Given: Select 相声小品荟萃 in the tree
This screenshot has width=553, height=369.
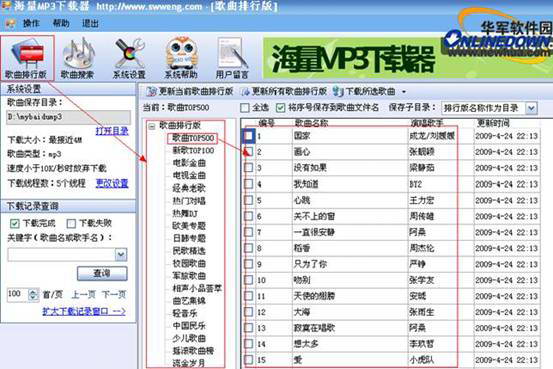Looking at the screenshot, I should (x=197, y=288).
